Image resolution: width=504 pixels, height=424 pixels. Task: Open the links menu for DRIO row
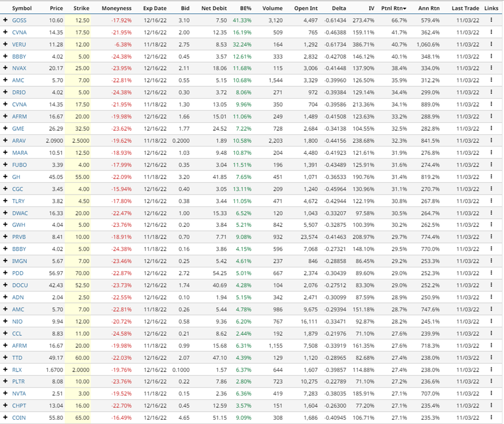491,92
